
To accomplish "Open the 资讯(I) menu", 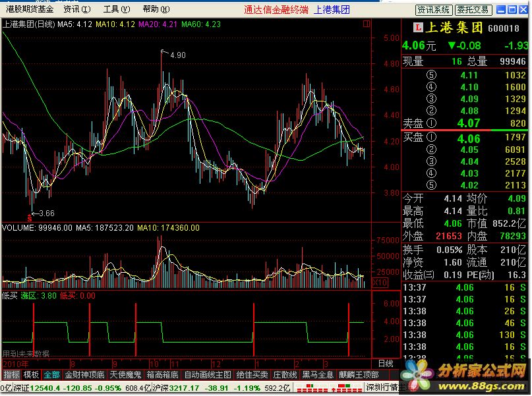I will 77,9.
